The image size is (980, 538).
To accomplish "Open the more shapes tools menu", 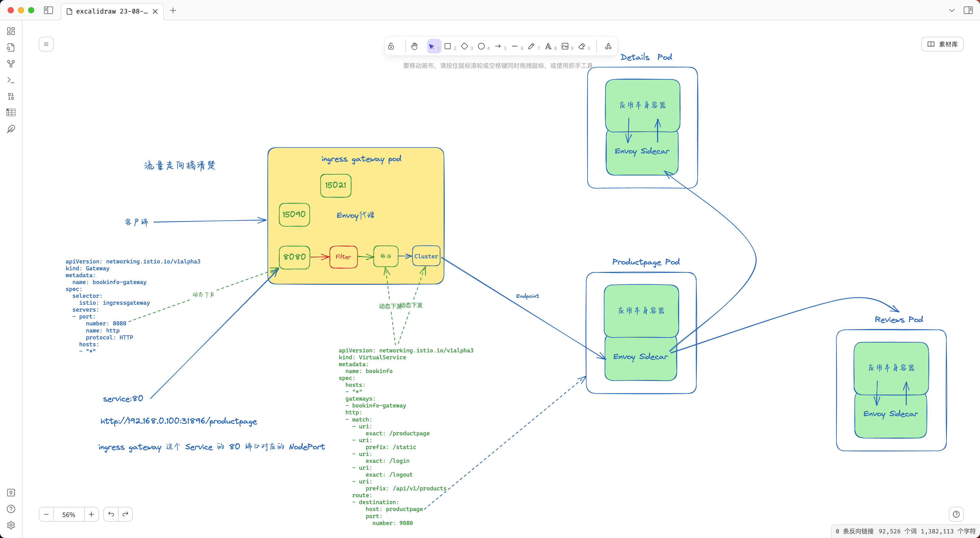I will pyautogui.click(x=608, y=46).
